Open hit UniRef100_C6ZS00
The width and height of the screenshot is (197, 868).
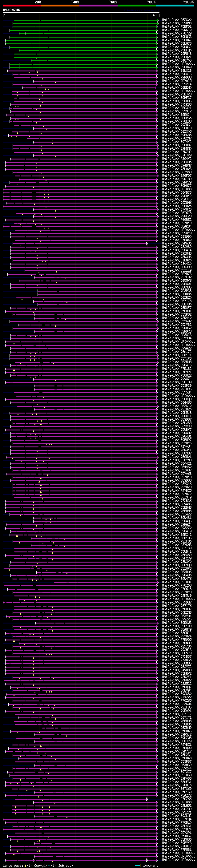(x=177, y=20)
